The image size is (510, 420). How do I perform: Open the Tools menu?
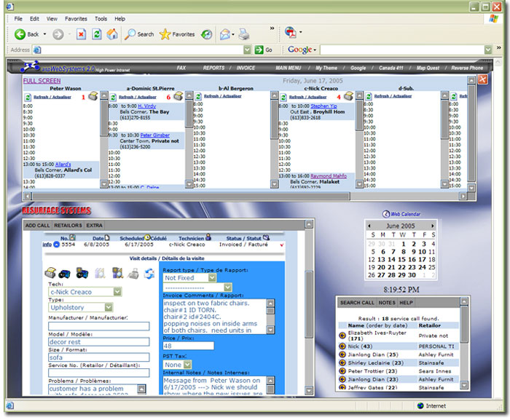(x=101, y=19)
